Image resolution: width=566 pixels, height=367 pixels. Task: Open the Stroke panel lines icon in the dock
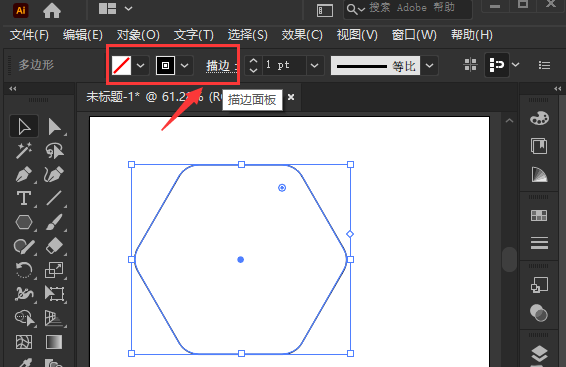click(x=539, y=243)
